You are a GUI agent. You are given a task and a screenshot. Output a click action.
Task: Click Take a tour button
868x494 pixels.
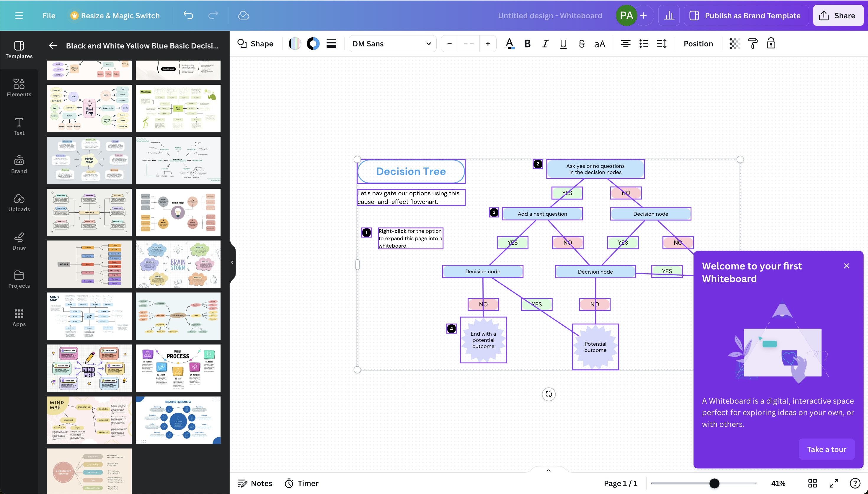coord(826,449)
